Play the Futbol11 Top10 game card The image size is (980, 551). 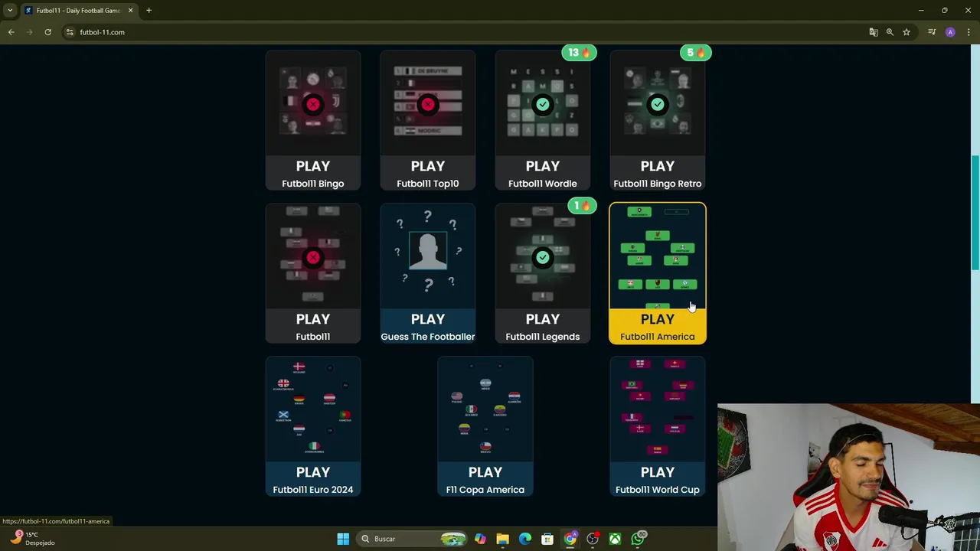coord(428,120)
